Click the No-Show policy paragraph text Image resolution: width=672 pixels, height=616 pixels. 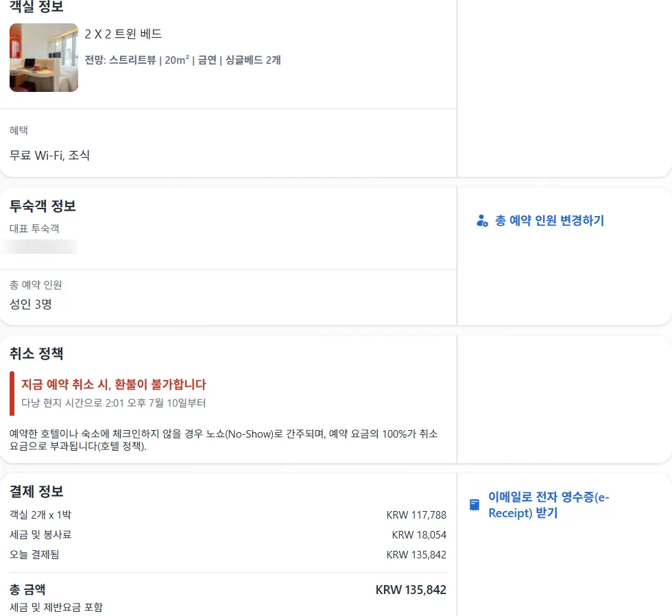point(224,440)
